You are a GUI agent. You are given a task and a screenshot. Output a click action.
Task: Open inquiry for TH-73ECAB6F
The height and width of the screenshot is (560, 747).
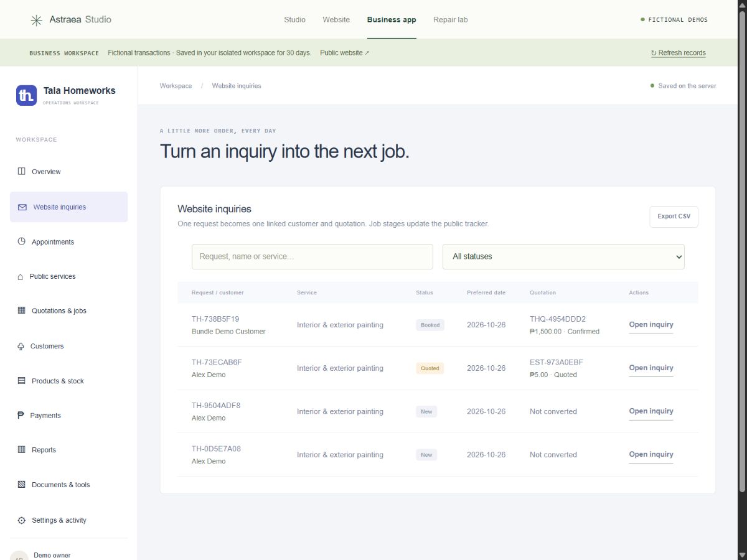(x=651, y=368)
